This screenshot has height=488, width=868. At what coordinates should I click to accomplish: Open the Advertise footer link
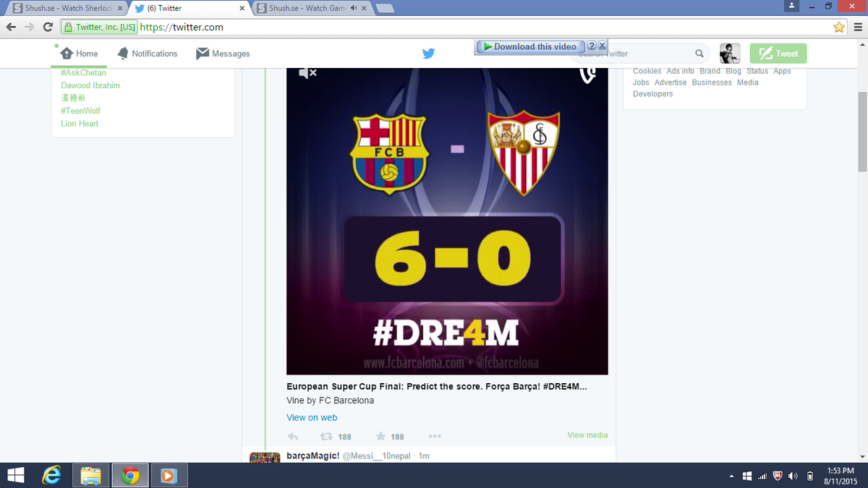pyautogui.click(x=671, y=82)
